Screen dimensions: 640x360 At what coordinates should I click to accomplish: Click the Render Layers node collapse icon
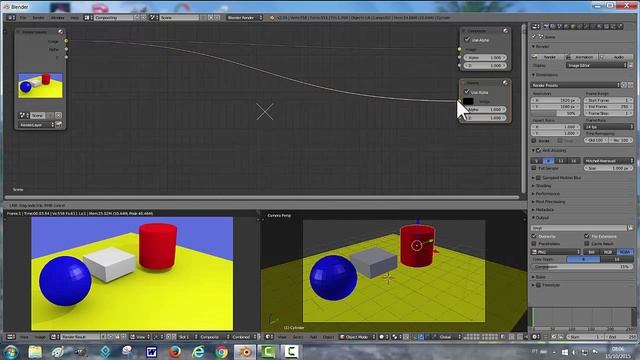click(x=18, y=32)
